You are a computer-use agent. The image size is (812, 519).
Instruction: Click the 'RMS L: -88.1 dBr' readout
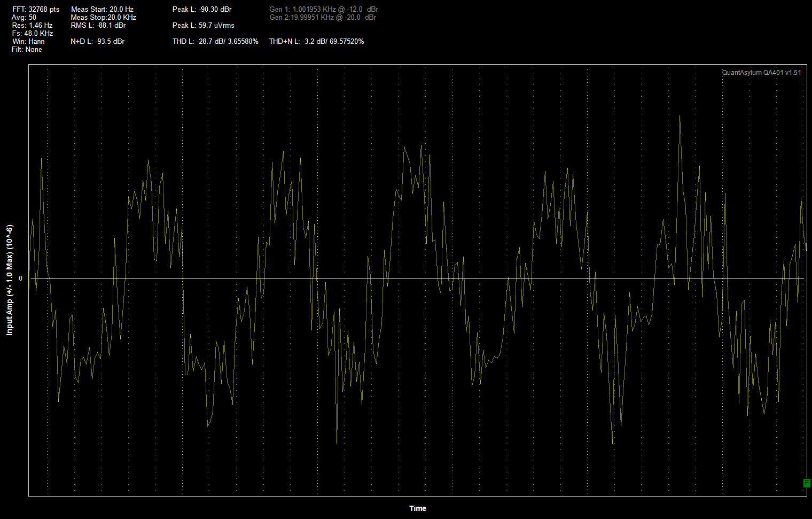[x=98, y=26]
